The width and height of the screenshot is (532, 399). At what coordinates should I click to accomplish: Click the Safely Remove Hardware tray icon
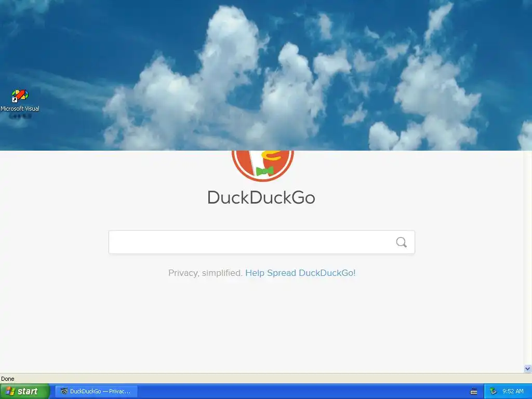pos(493,391)
